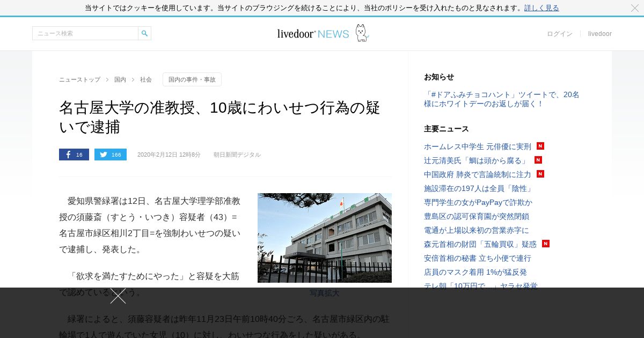Enlarge the police station building photo

pyautogui.click(x=325, y=238)
